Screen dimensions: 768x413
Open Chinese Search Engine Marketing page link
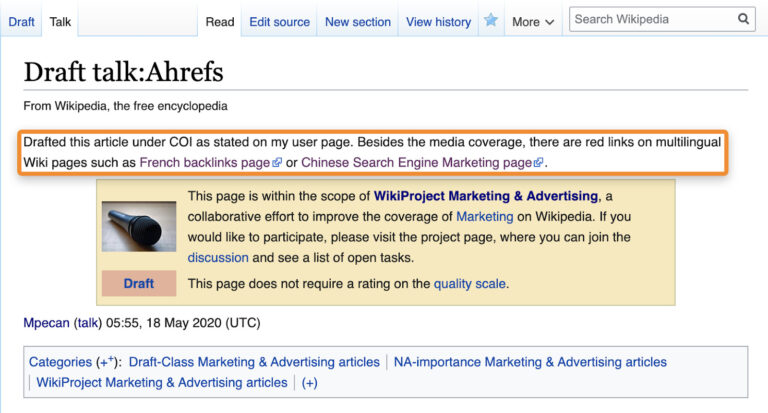click(416, 163)
